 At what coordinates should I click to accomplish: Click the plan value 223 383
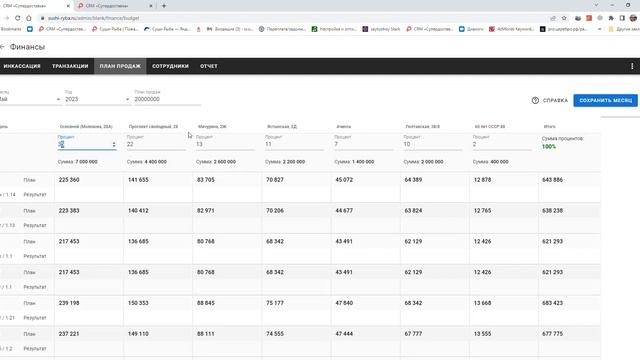pyautogui.click(x=69, y=211)
